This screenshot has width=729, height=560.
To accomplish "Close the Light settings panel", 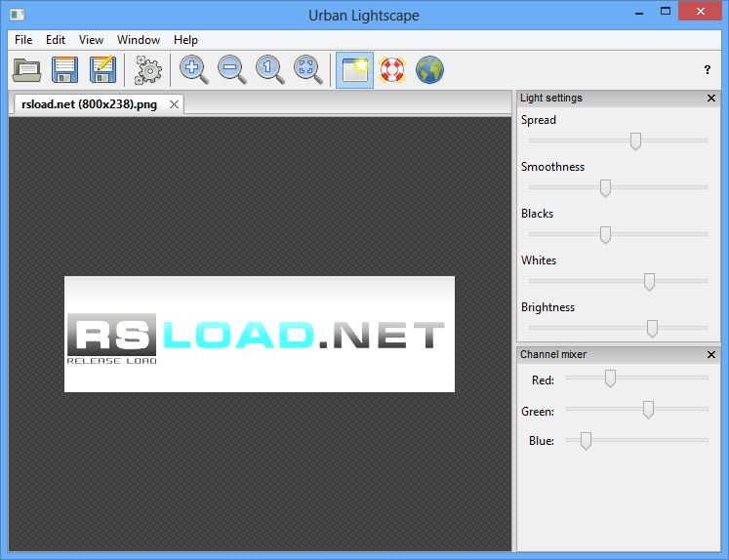I will pyautogui.click(x=710, y=99).
